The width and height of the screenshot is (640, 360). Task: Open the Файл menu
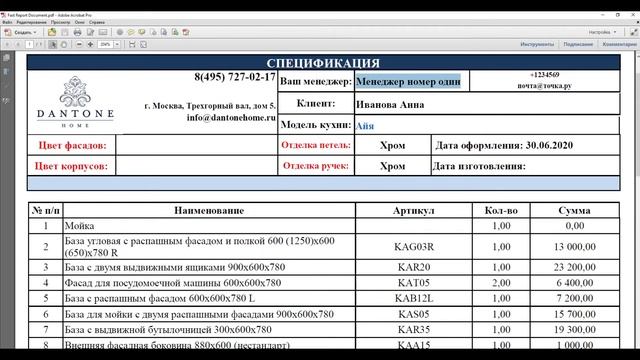tap(7, 22)
